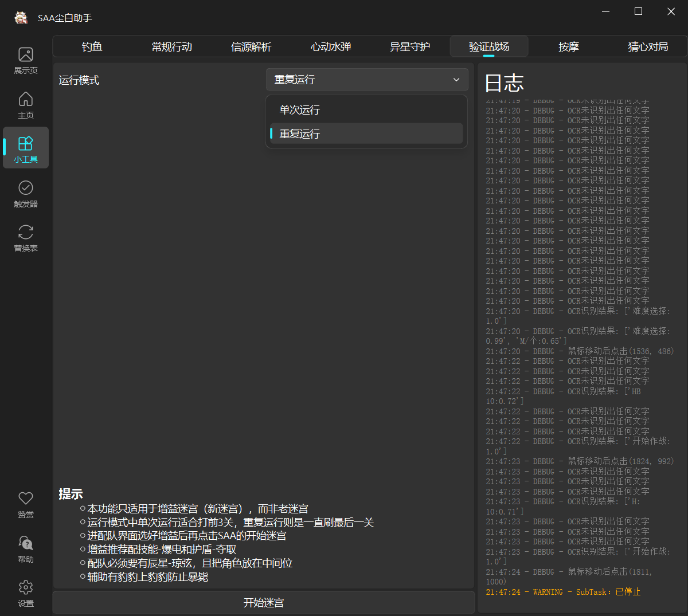Click the OCR log line containing H: 10:0.71
The height and width of the screenshot is (616, 688).
pos(563,507)
